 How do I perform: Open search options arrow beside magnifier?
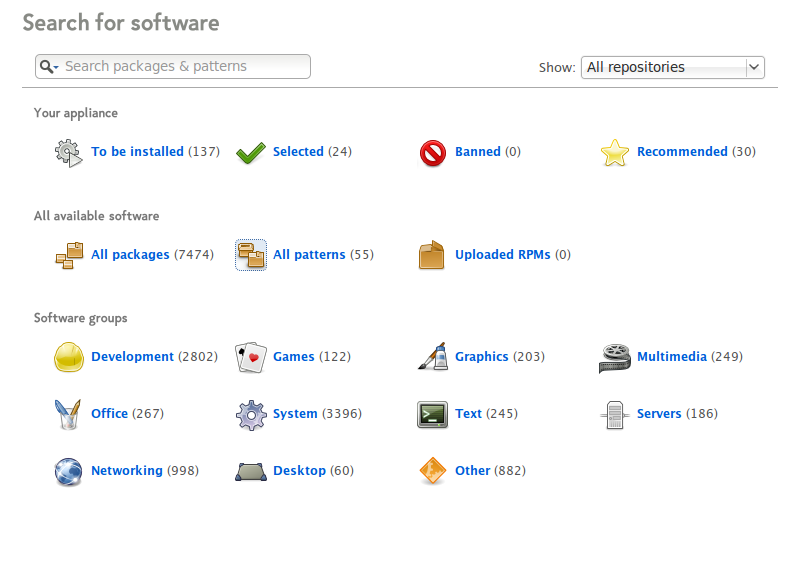click(x=55, y=67)
